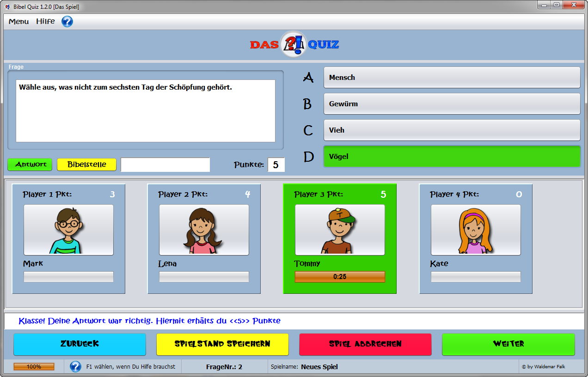
Task: Select Mark's avatar picture
Action: click(x=68, y=230)
